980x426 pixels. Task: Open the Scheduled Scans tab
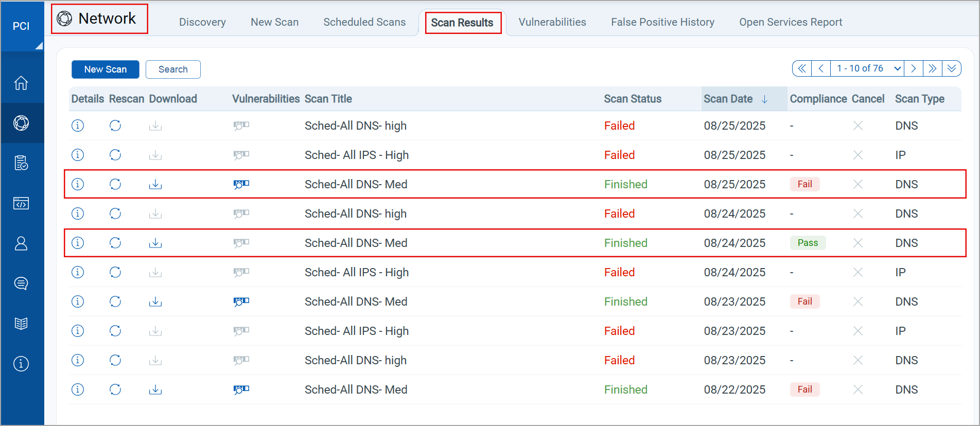click(364, 22)
